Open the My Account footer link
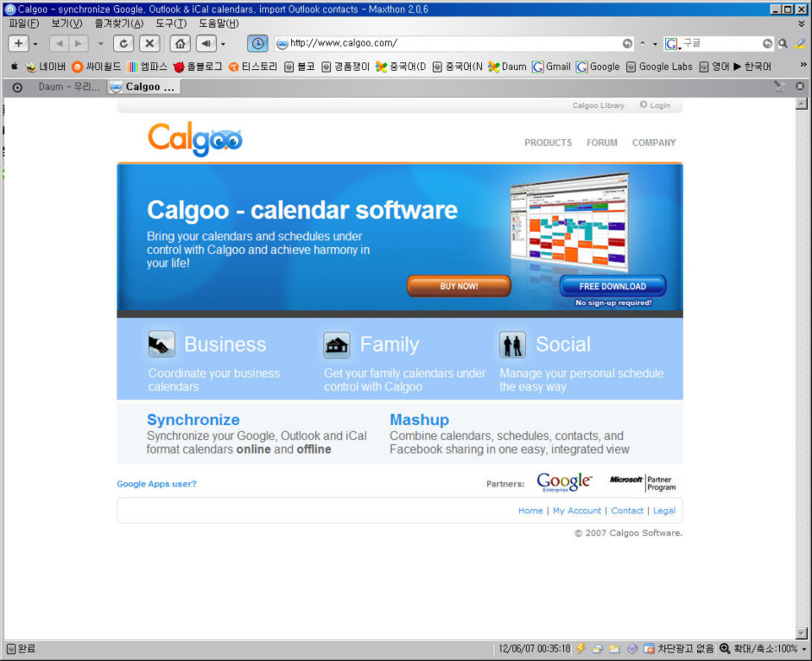Screen dimensions: 812x661 (577, 511)
